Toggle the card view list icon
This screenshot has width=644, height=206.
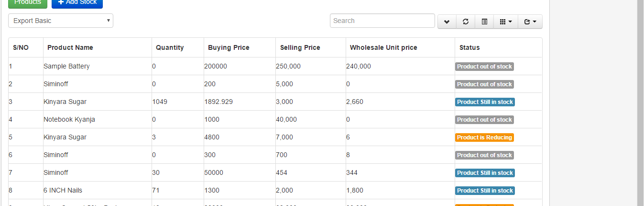(484, 22)
